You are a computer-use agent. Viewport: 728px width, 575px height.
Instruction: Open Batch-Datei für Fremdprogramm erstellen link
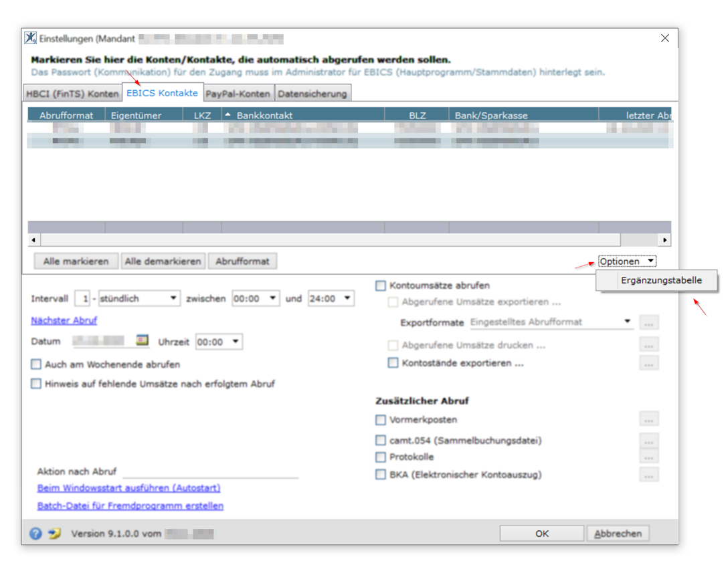(x=130, y=505)
